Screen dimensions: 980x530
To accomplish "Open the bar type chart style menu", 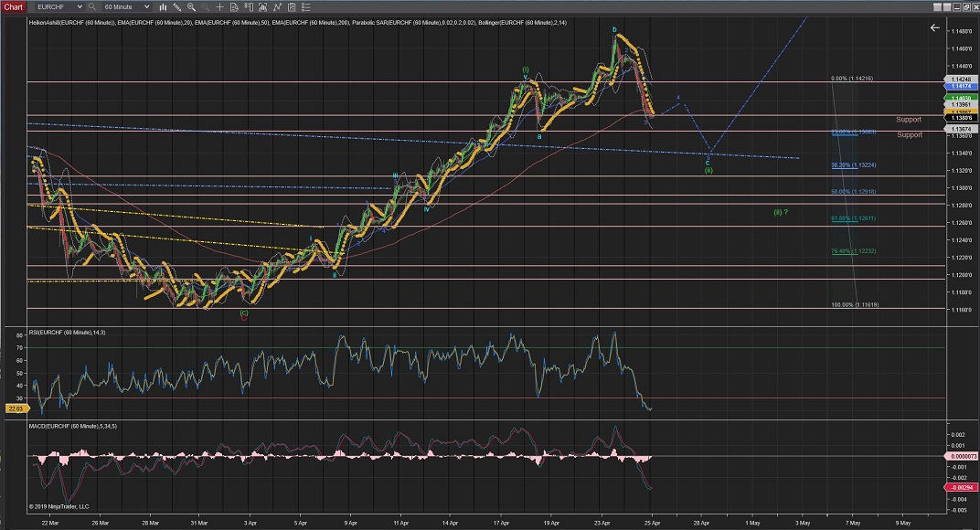I will click(x=162, y=6).
